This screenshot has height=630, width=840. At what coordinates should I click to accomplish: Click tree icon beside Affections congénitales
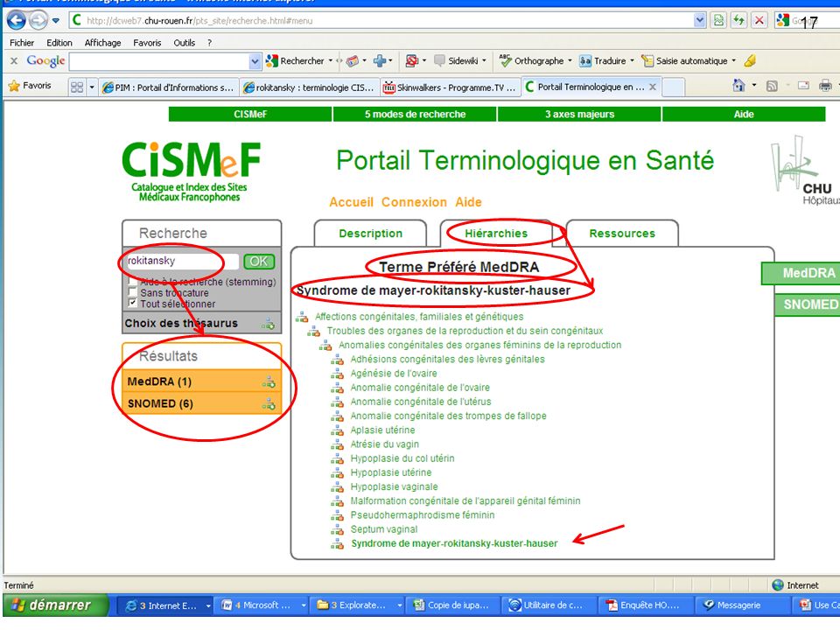pyautogui.click(x=302, y=317)
